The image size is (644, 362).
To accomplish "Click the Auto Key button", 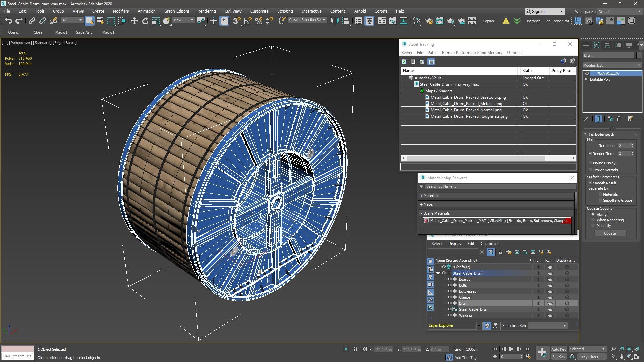I will (x=558, y=349).
